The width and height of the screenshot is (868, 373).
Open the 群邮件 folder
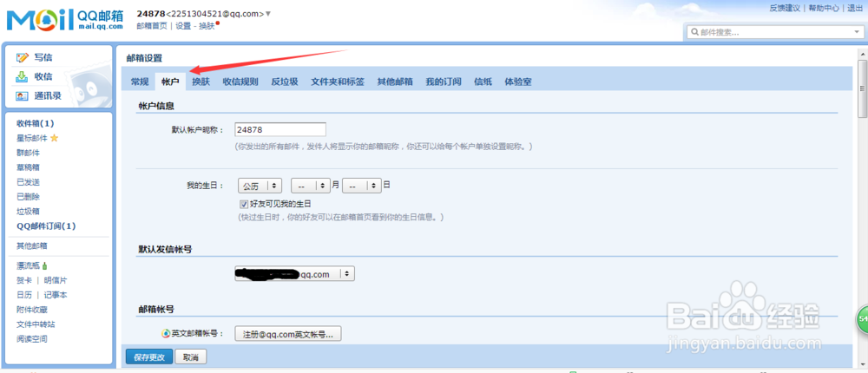tap(29, 153)
